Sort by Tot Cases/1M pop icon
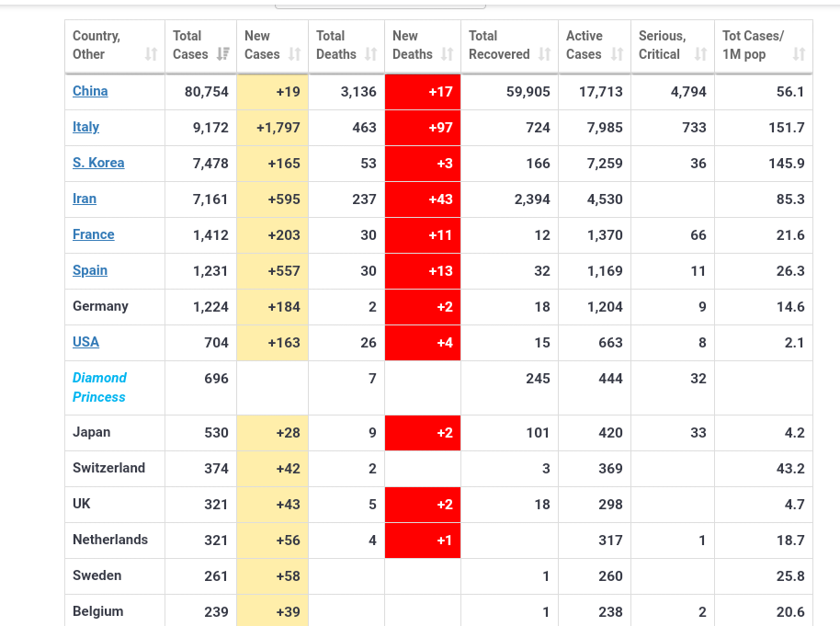This screenshot has height=626, width=840. pyautogui.click(x=799, y=54)
